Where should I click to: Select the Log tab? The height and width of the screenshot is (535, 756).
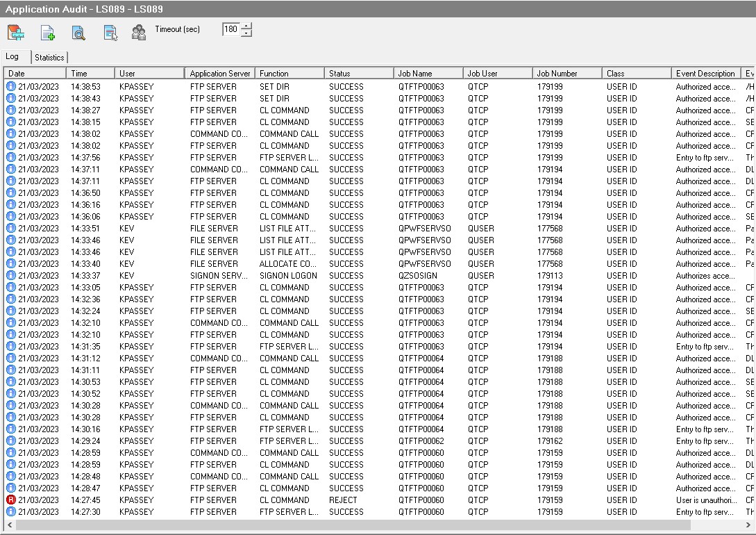[x=12, y=57]
